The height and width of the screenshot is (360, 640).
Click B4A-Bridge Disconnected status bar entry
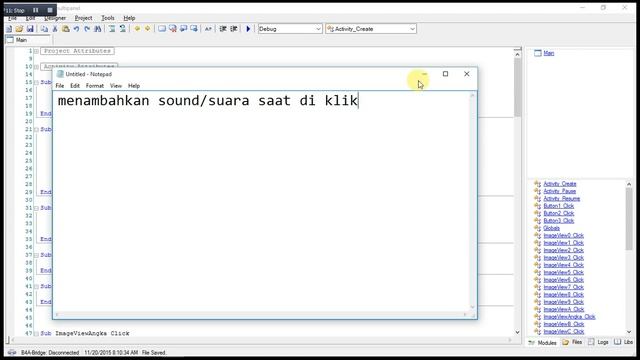click(x=50, y=353)
